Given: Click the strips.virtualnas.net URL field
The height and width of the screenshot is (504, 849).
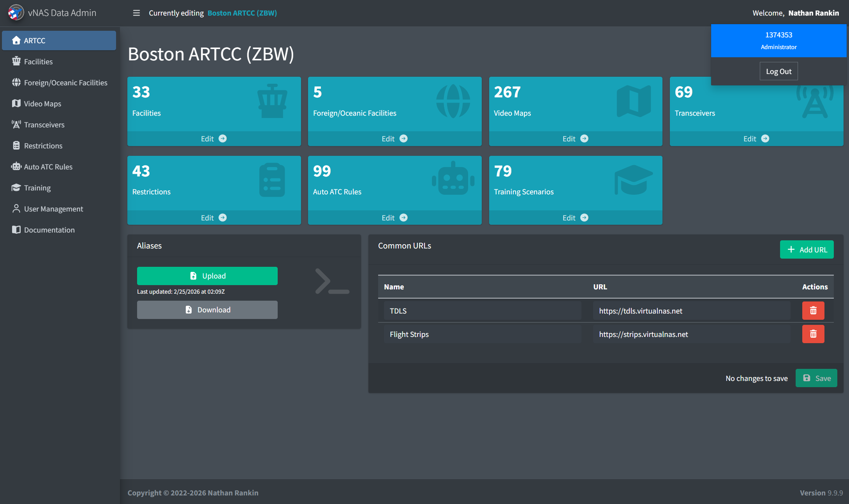Looking at the screenshot, I should 692,334.
